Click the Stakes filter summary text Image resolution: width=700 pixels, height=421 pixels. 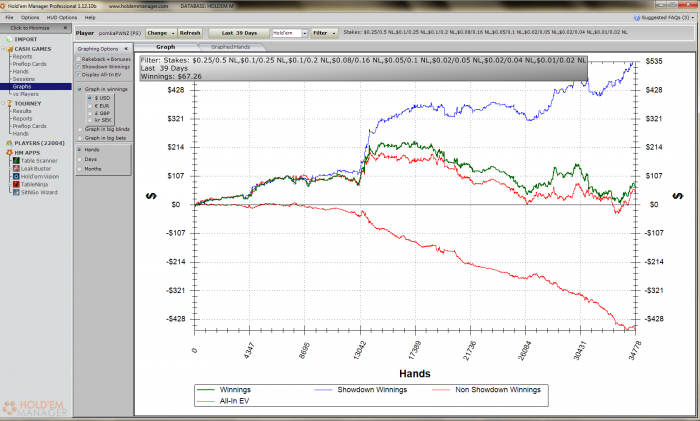pos(485,33)
